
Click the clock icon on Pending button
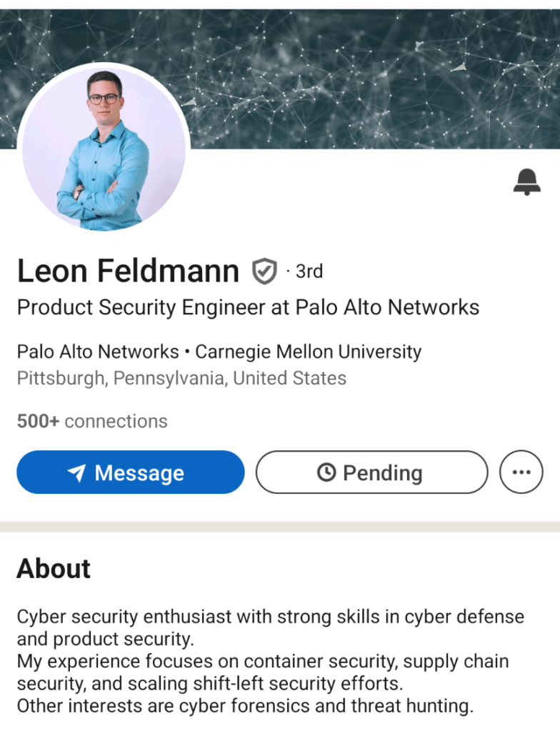coord(326,472)
